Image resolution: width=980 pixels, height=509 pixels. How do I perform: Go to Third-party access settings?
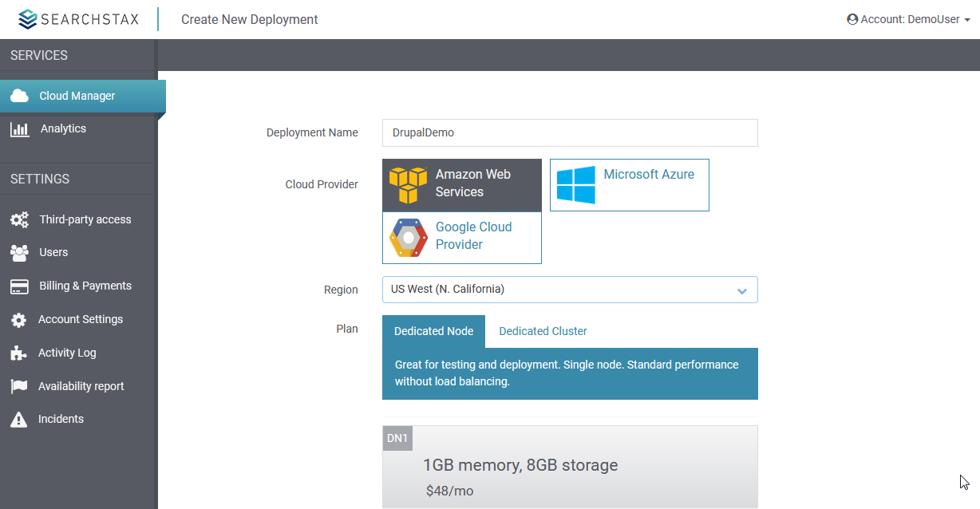[79, 219]
